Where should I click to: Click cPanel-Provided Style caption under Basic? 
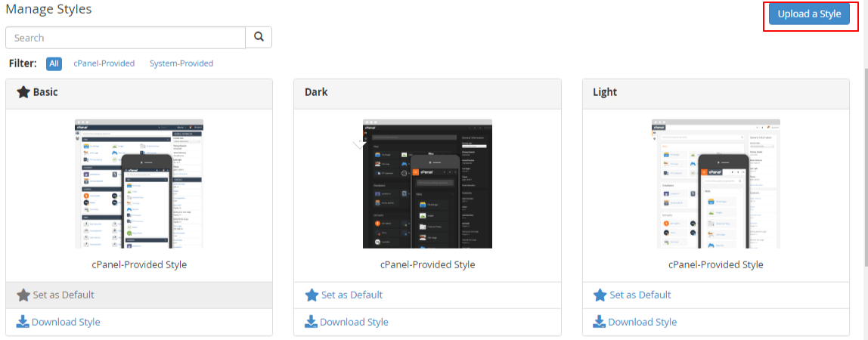point(139,264)
